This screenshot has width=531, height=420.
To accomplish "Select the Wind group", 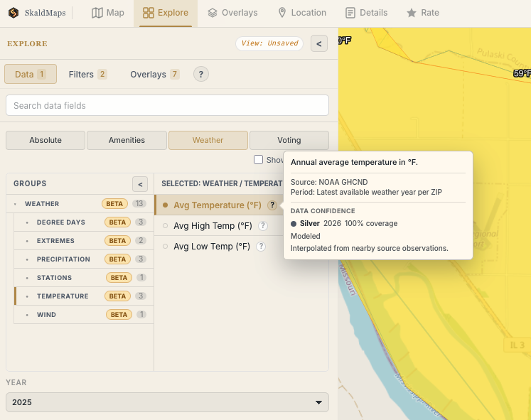I will (x=83, y=314).
